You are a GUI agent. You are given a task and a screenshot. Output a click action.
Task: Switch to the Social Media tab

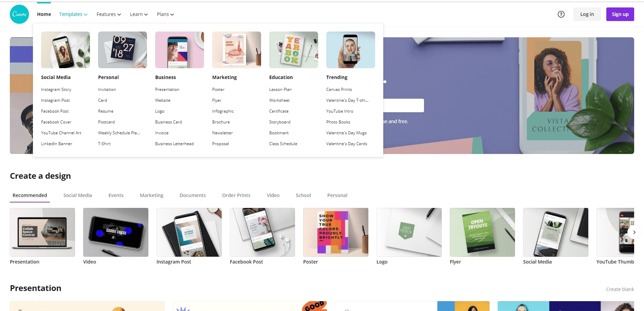(x=78, y=195)
